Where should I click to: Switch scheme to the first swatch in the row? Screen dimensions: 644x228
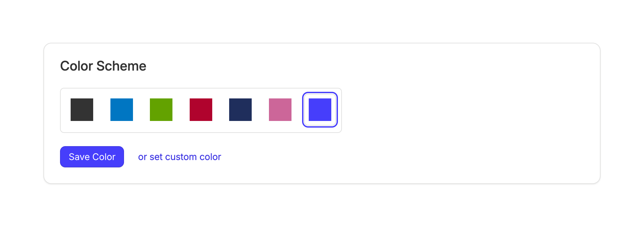click(82, 110)
